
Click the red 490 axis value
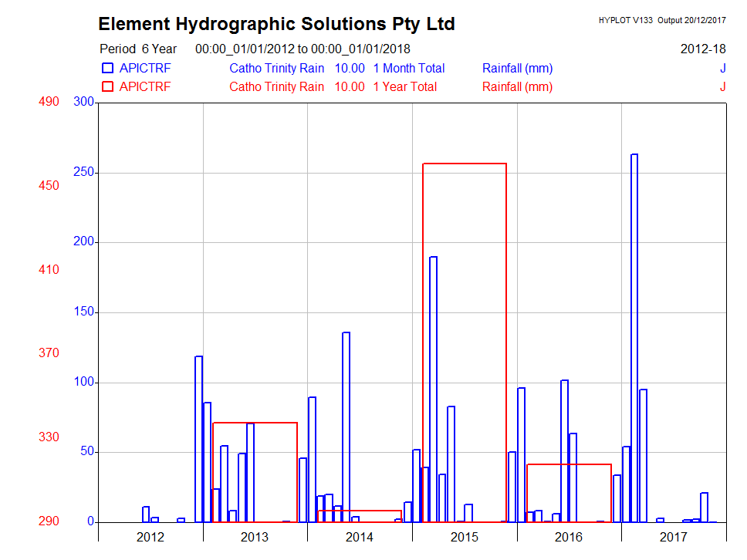coord(49,102)
